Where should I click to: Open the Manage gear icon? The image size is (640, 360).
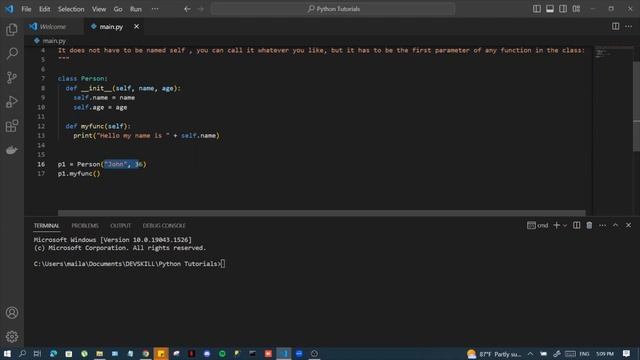tap(12, 337)
